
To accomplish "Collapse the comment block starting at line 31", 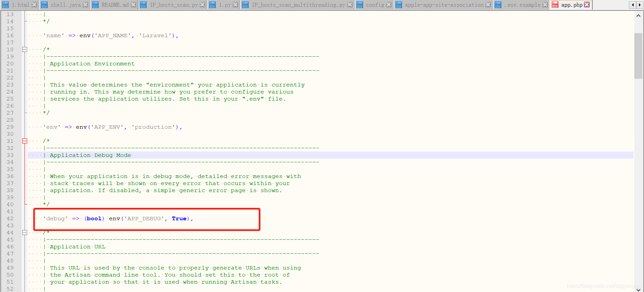I will pos(24,141).
